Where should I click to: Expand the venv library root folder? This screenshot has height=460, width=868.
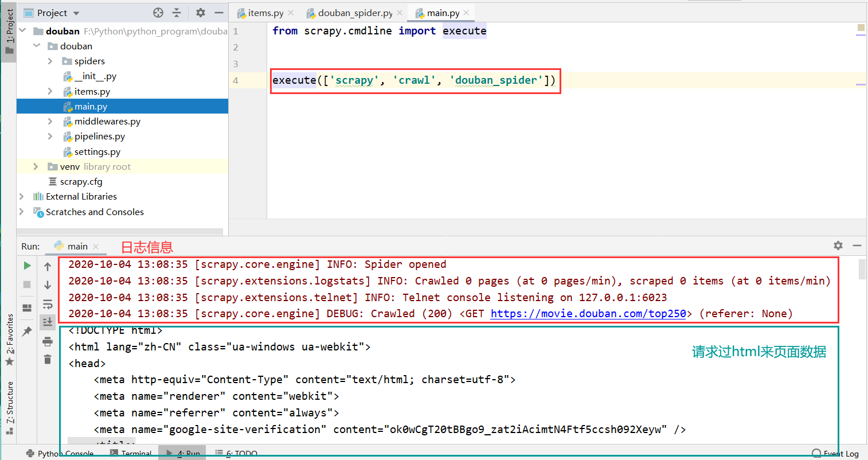click(x=36, y=166)
